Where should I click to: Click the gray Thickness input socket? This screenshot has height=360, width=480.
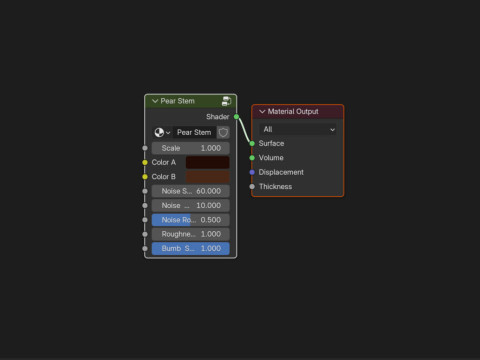point(252,186)
